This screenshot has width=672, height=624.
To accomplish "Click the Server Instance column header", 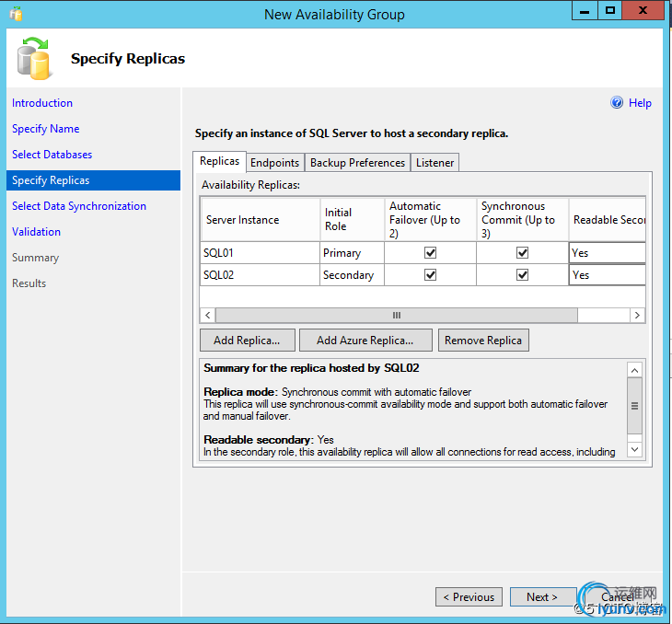I will coord(261,219).
